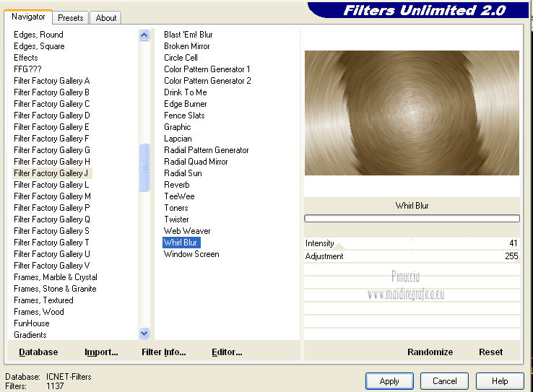Select Edges, Round category
Screen dimensions: 533x392
38,35
